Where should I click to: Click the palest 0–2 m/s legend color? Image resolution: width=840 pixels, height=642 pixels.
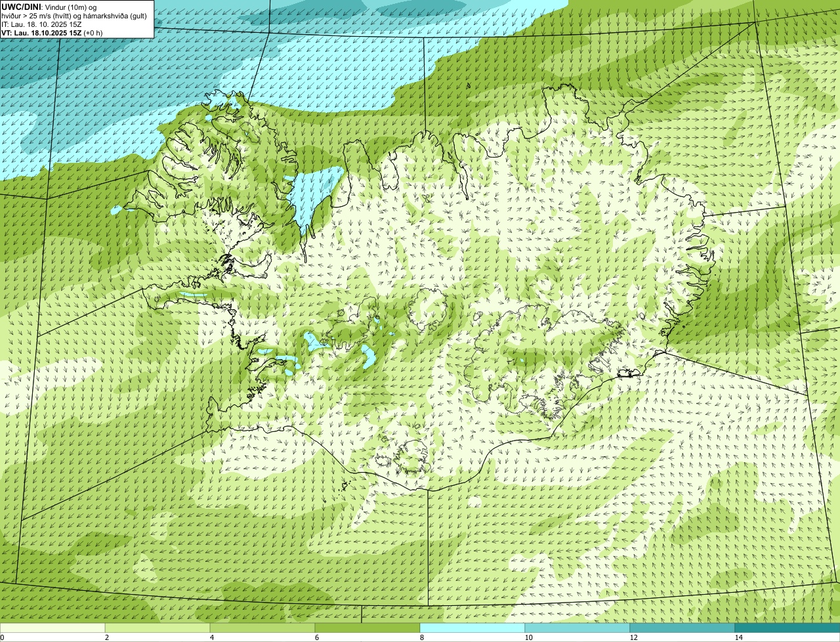pyautogui.click(x=52, y=628)
